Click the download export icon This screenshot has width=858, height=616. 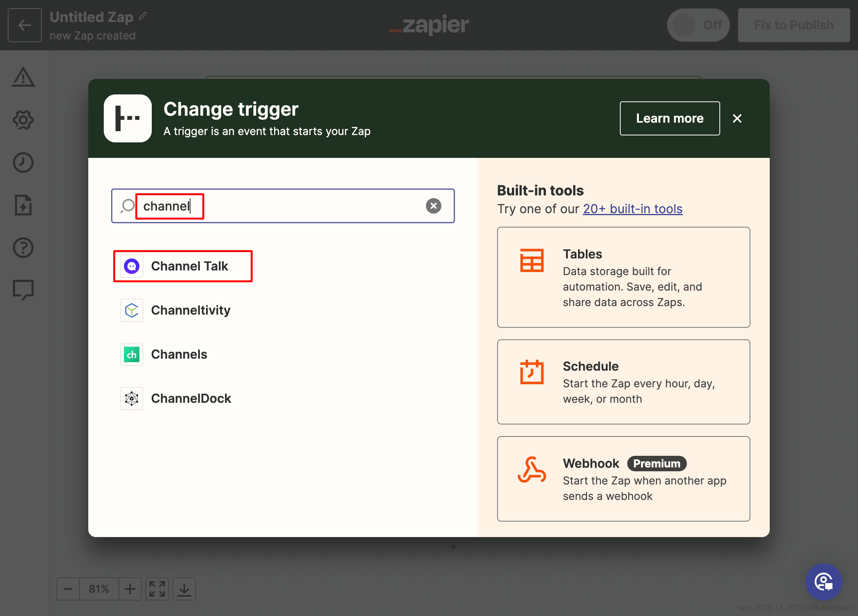point(184,589)
